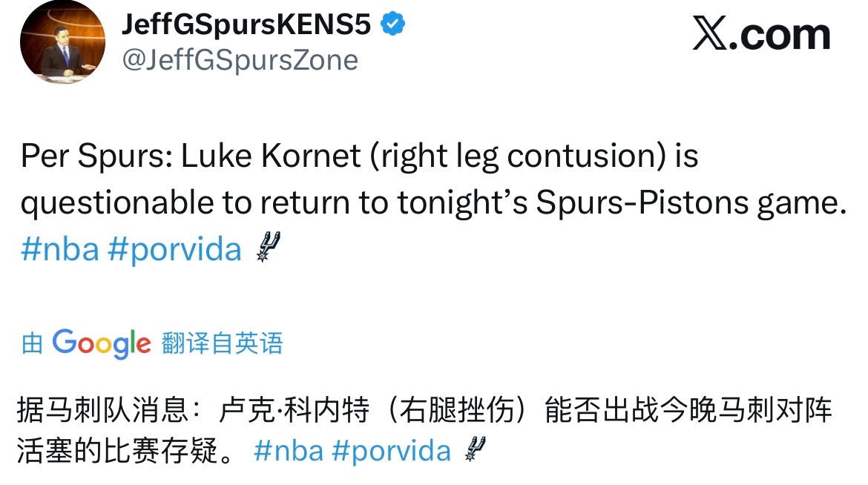
Task: Click the JeffGSpursKENS5 display name
Action: [x=246, y=26]
